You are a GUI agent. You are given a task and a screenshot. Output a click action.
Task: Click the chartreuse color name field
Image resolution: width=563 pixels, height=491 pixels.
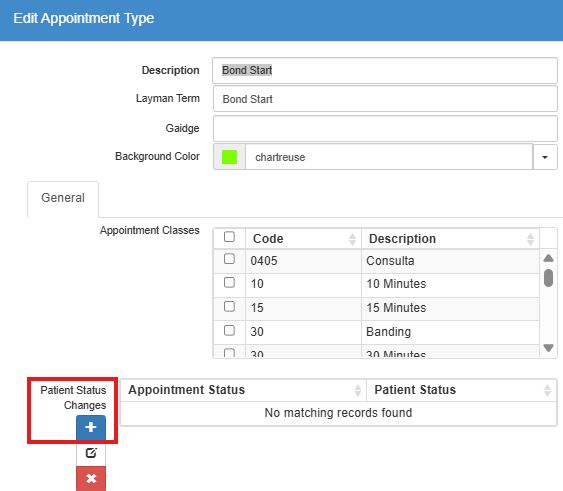pyautogui.click(x=389, y=157)
